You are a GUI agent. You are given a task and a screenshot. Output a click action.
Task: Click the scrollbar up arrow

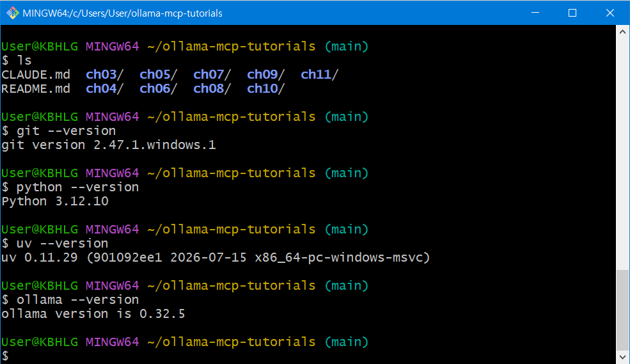tap(622, 32)
